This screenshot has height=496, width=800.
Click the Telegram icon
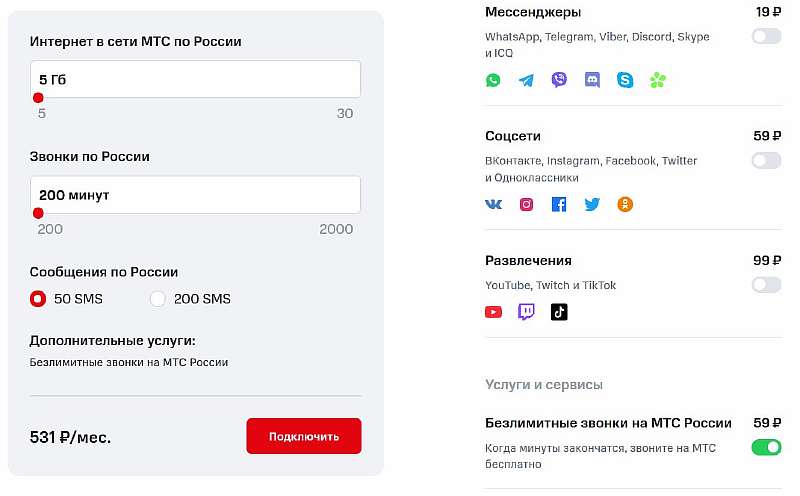pos(526,80)
